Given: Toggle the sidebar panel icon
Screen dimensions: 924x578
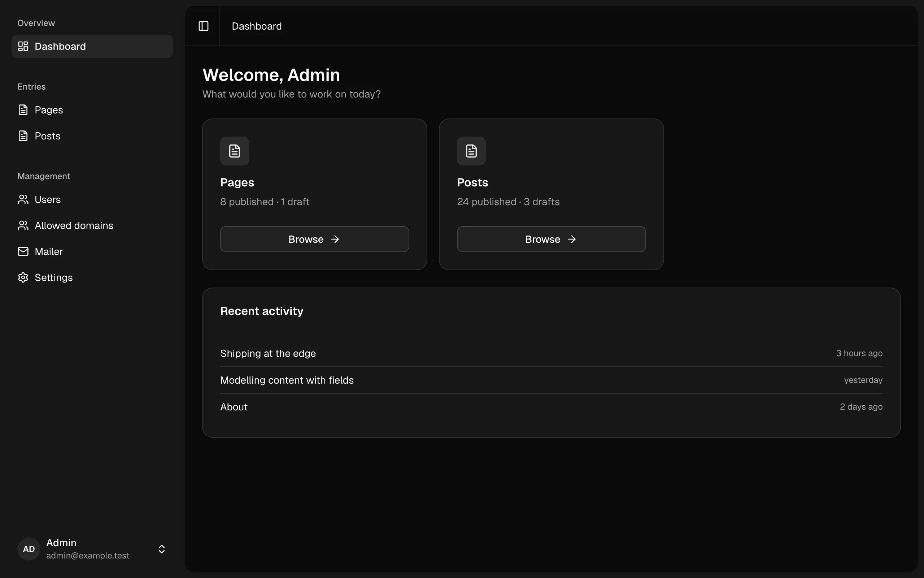Looking at the screenshot, I should (204, 26).
